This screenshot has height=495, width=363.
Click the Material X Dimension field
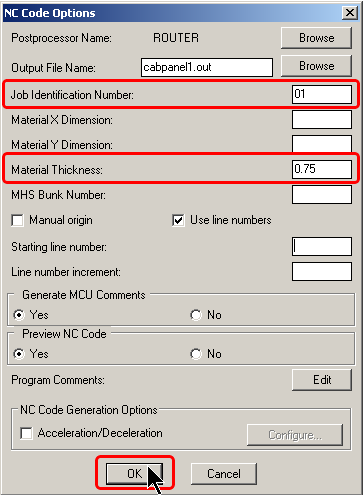(x=322, y=120)
